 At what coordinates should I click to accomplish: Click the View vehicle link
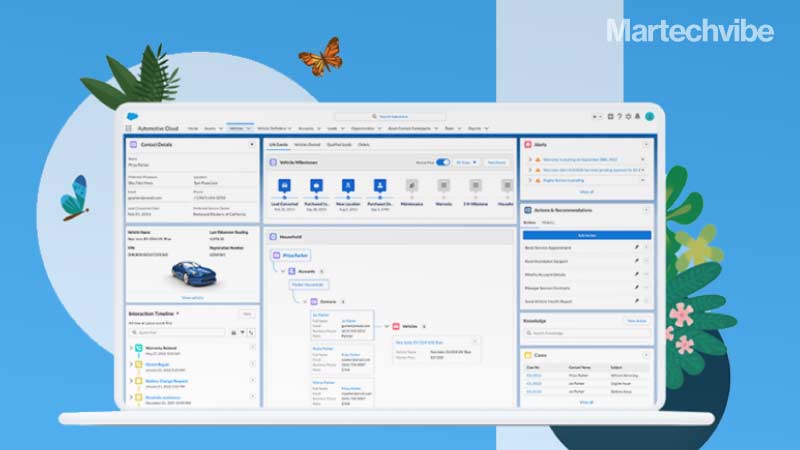[x=192, y=297]
